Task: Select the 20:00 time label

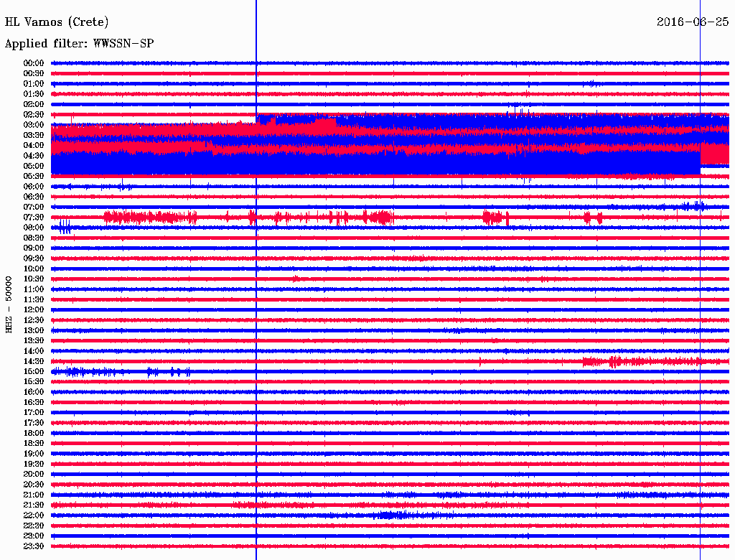Action: pos(34,474)
